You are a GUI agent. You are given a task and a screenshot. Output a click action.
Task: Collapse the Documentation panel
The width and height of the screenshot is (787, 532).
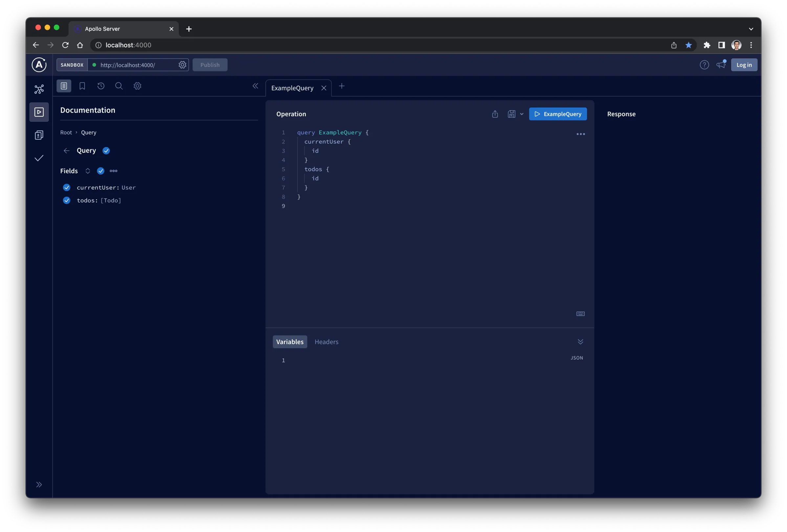click(255, 86)
